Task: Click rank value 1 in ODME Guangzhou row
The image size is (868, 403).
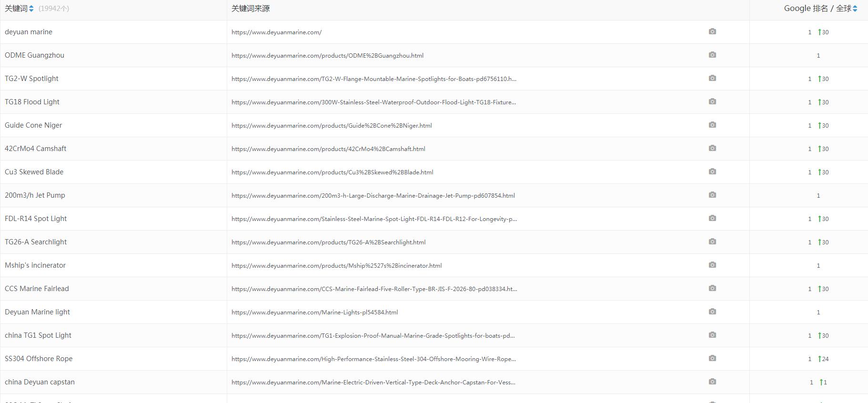Action: tap(818, 56)
